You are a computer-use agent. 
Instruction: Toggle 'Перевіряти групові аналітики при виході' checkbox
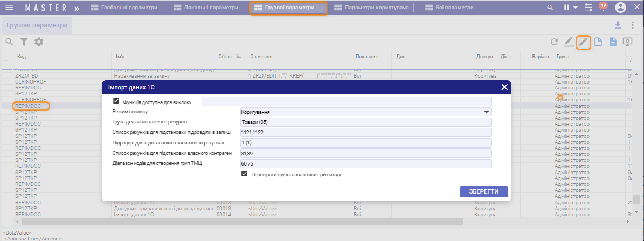click(x=245, y=174)
